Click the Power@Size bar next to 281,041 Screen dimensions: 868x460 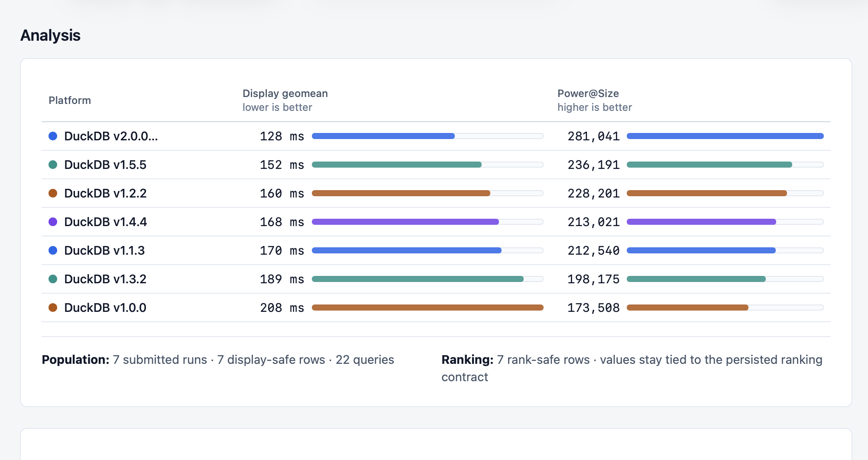[725, 136]
